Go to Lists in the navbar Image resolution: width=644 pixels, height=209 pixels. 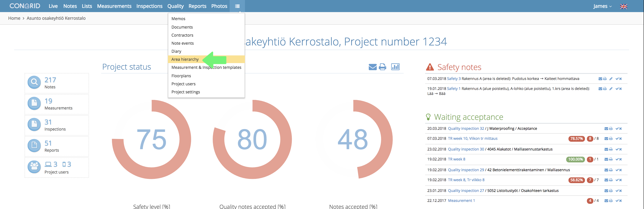tap(87, 6)
